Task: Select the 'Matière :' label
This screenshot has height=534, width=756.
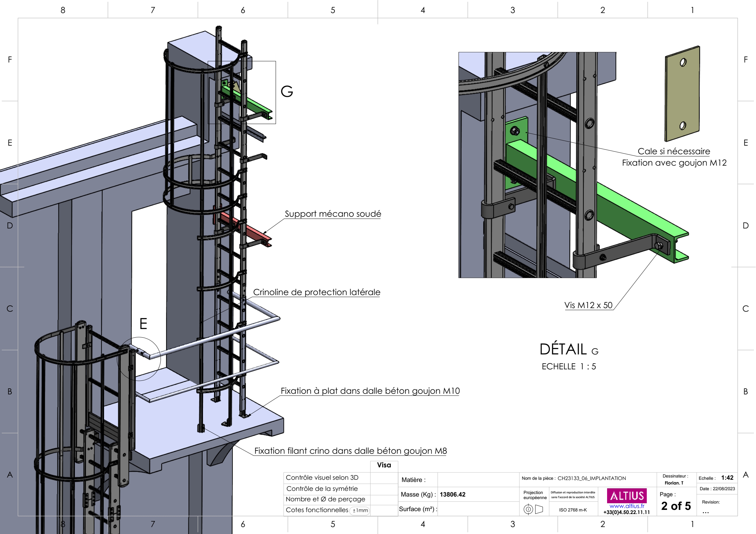Action: tap(413, 480)
